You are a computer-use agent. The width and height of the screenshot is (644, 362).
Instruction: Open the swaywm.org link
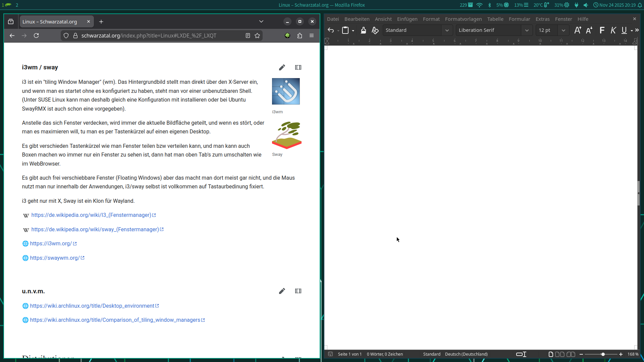pos(55,258)
